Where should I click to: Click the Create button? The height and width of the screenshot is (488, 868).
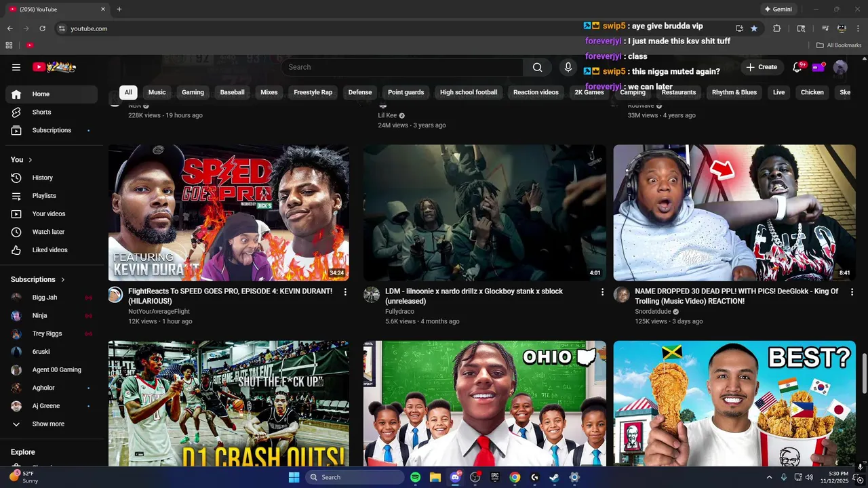762,67
